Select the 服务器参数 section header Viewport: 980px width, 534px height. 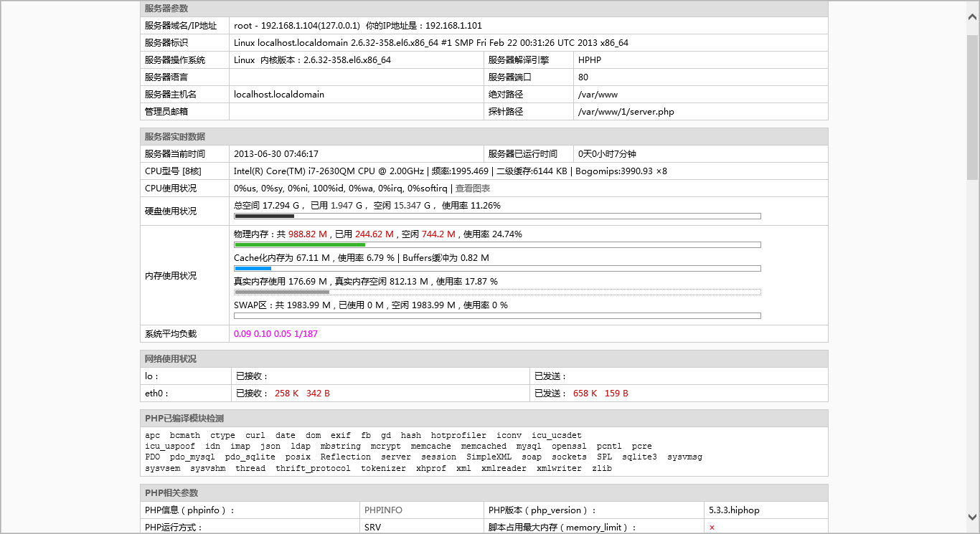click(166, 9)
